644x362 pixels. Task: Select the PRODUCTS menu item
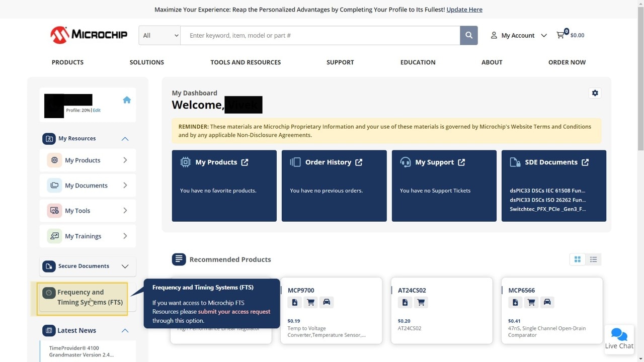click(67, 62)
